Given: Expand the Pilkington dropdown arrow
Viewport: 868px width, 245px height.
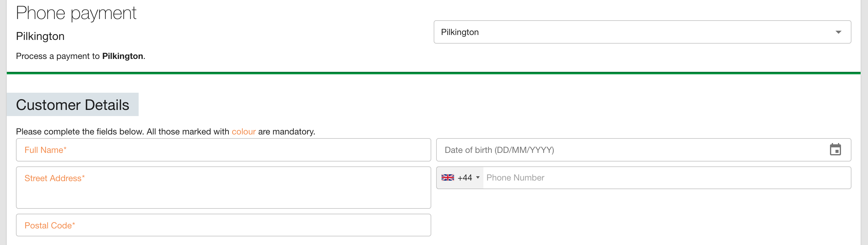Looking at the screenshot, I should [838, 32].
